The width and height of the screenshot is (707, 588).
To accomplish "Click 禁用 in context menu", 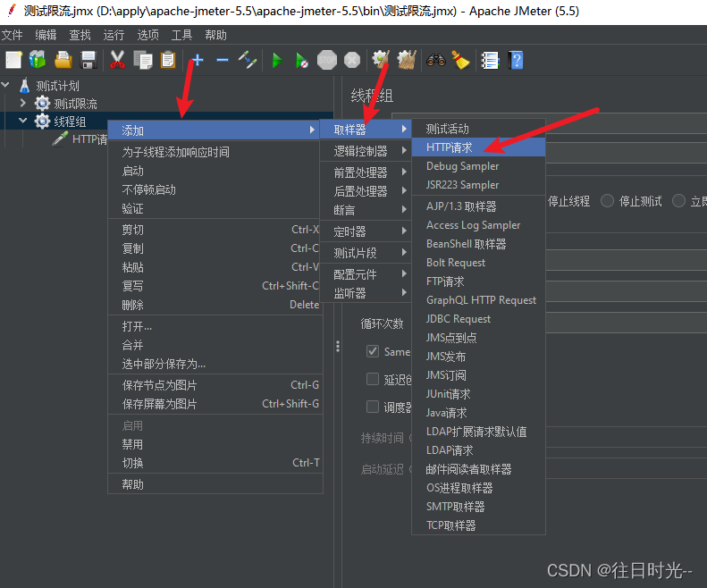I will [x=215, y=444].
